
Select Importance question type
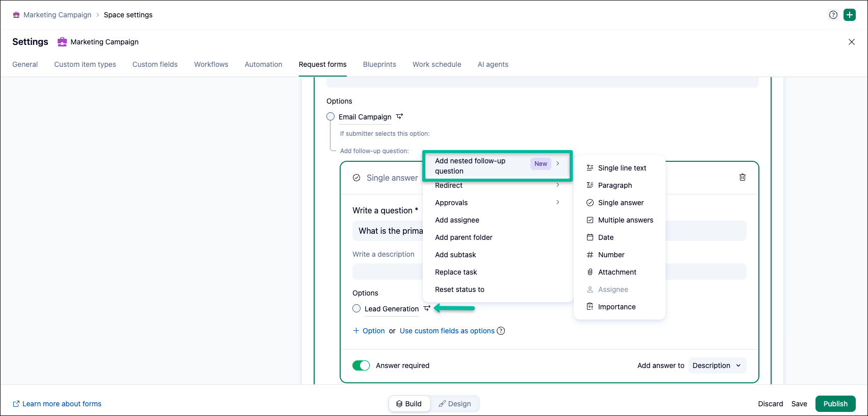click(620, 307)
